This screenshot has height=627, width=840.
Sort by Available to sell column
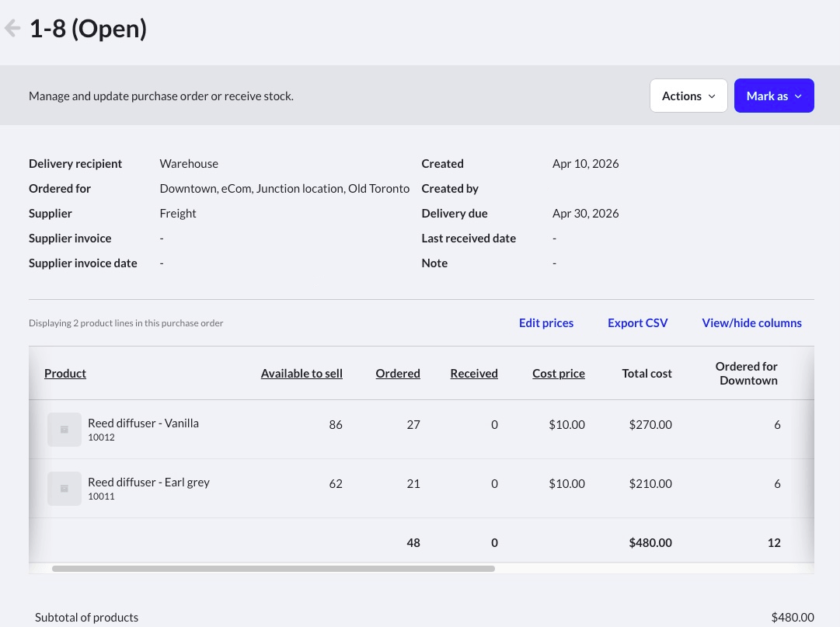pos(301,373)
